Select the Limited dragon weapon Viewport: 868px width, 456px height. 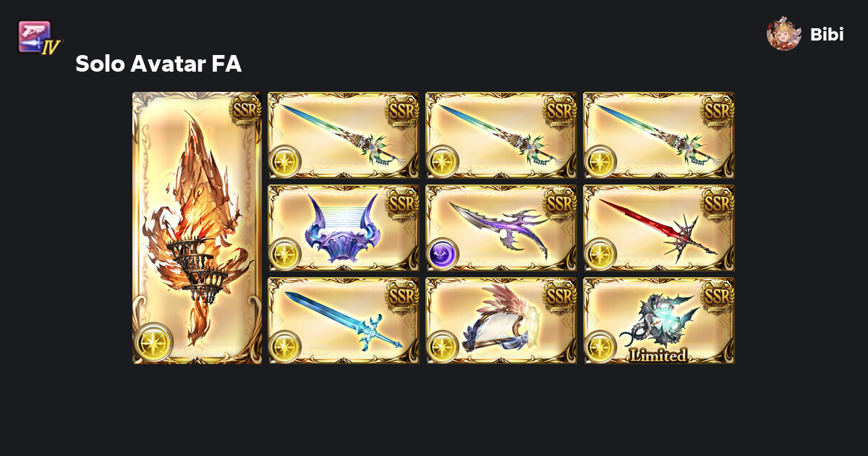point(659,321)
